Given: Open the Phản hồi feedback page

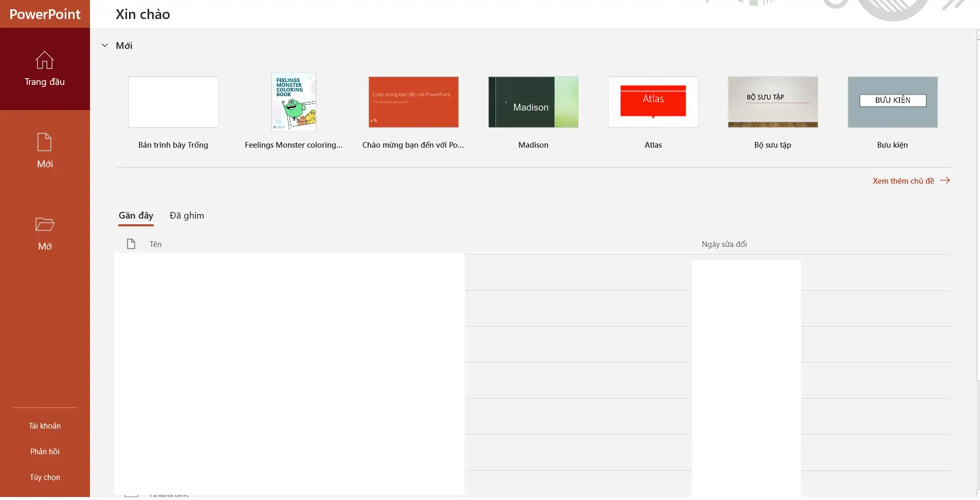Looking at the screenshot, I should click(x=45, y=452).
